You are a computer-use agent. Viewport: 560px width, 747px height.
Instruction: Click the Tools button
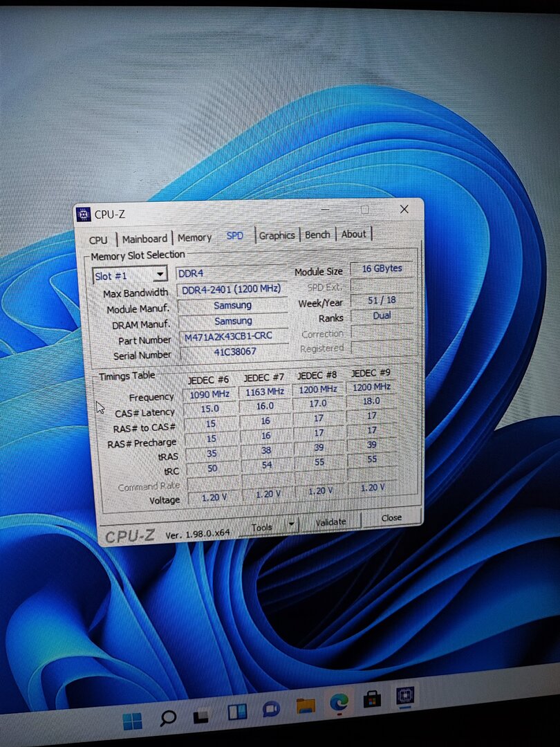tap(261, 527)
